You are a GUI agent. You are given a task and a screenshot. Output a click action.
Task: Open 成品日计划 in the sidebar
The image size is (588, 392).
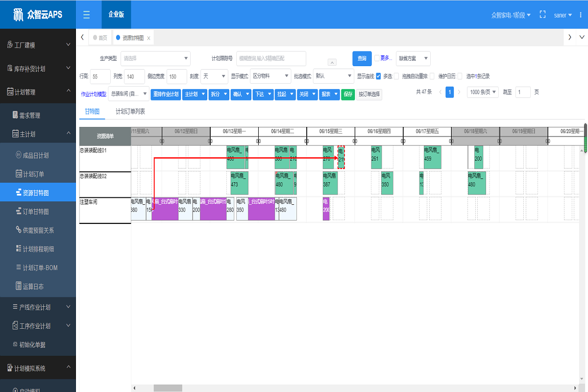[35, 155]
